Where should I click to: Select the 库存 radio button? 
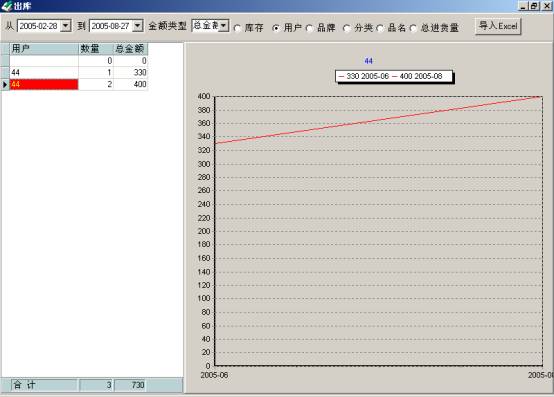click(x=237, y=28)
